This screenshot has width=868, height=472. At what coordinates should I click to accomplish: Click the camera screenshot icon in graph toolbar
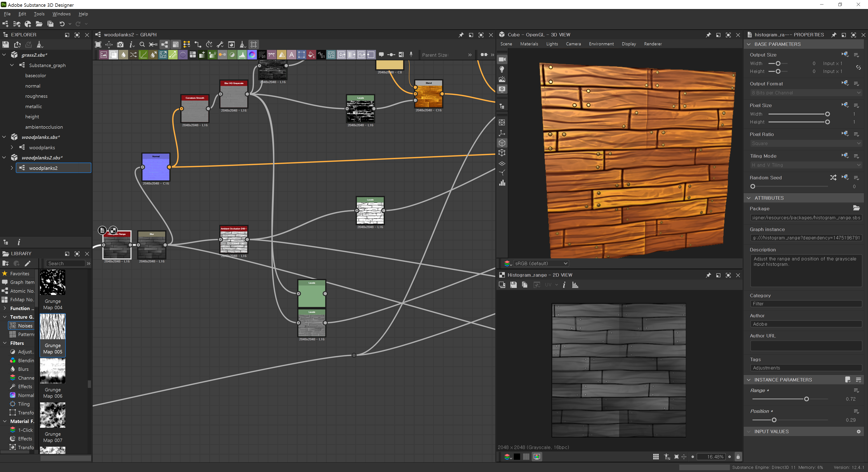(120, 44)
